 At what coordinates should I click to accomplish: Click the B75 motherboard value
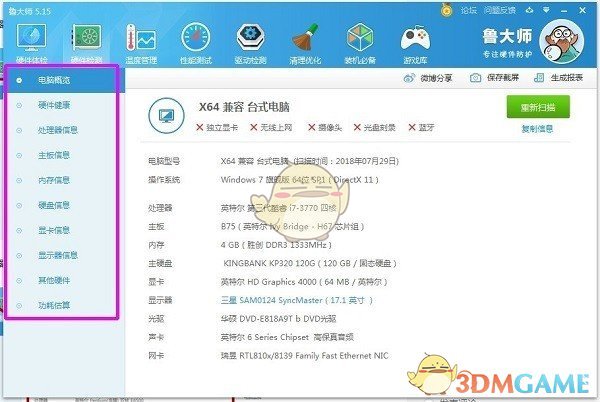coord(292,226)
